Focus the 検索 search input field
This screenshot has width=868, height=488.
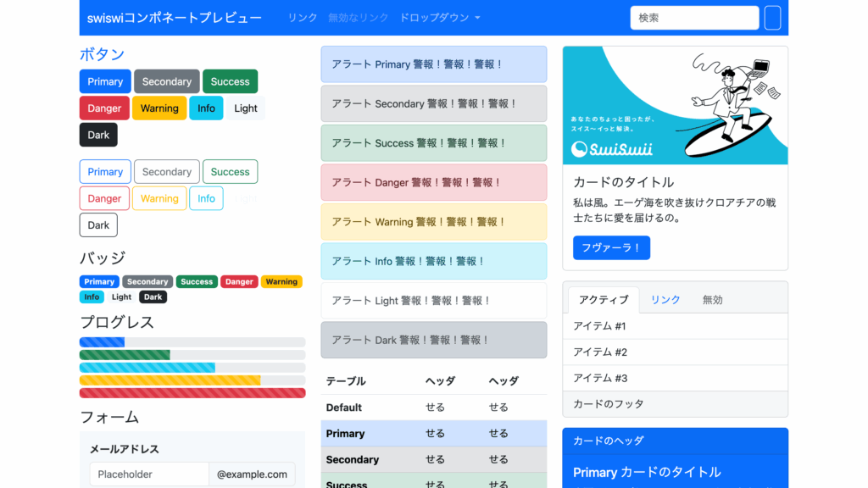pyautogui.click(x=694, y=18)
